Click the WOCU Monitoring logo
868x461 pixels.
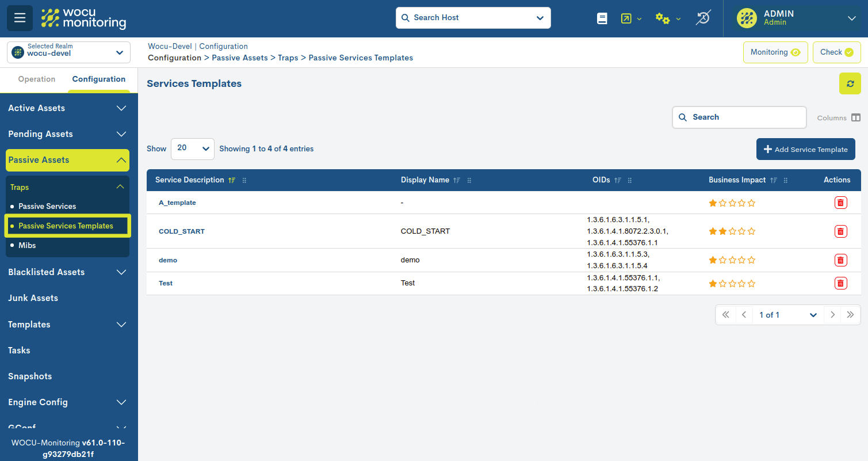tap(84, 18)
